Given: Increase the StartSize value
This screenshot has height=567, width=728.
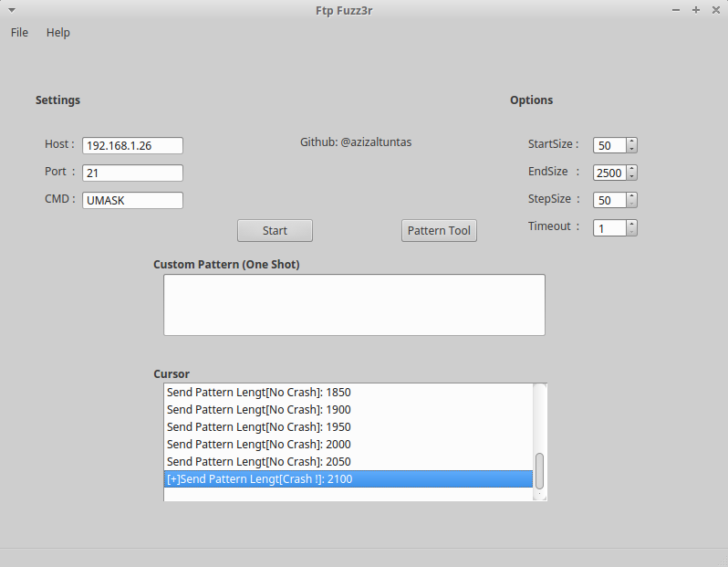Looking at the screenshot, I should click(x=631, y=142).
